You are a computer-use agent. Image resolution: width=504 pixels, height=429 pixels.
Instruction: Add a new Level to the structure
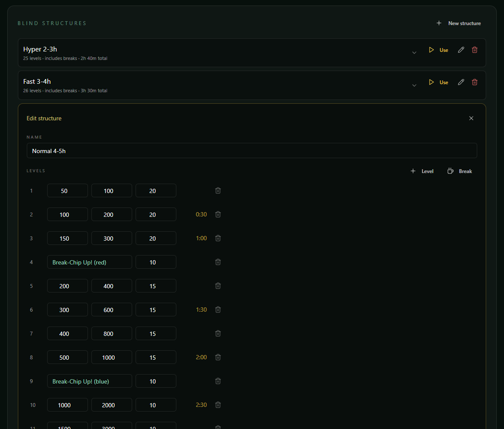point(422,171)
